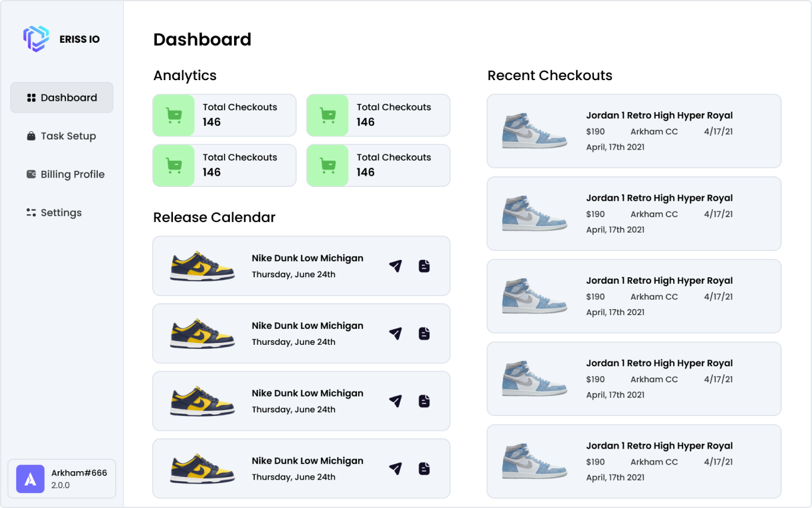Click the send icon in fourth release row

click(x=396, y=469)
